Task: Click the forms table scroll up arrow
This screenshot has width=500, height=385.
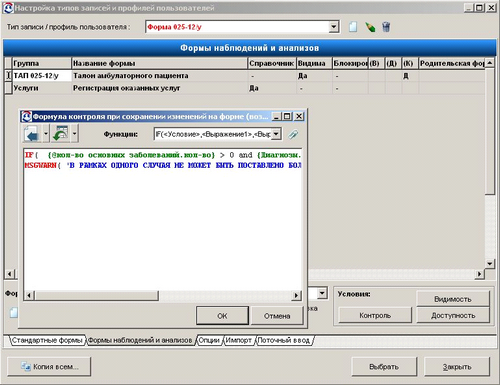Action: 489,63
